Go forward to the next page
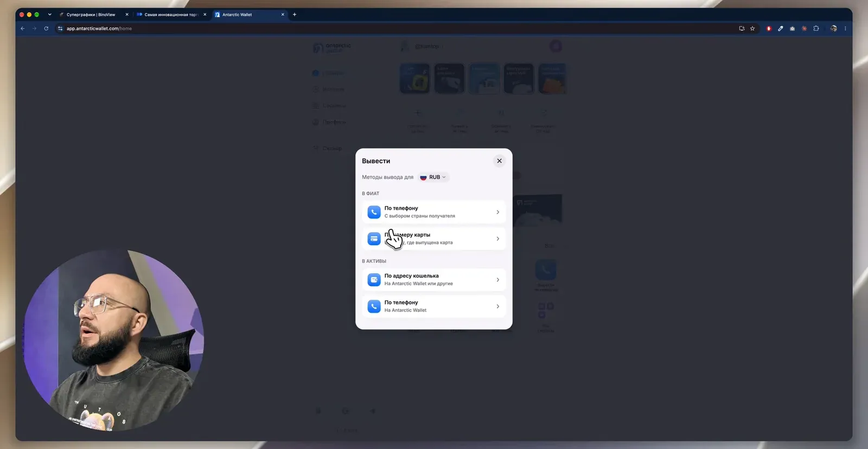This screenshot has height=449, width=868. (x=34, y=29)
